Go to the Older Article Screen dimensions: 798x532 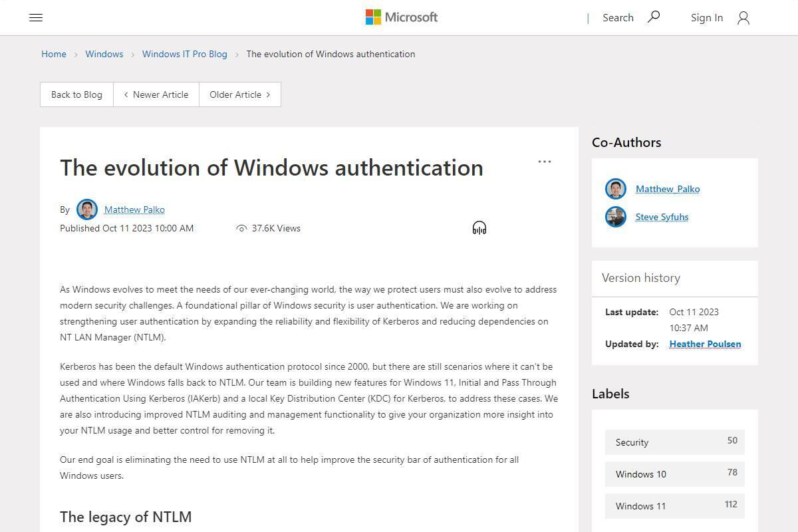pyautogui.click(x=240, y=94)
